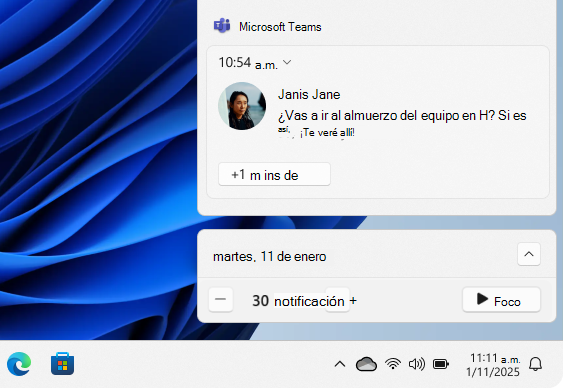Expand the 10:54 a.m. notification chevron

(287, 62)
